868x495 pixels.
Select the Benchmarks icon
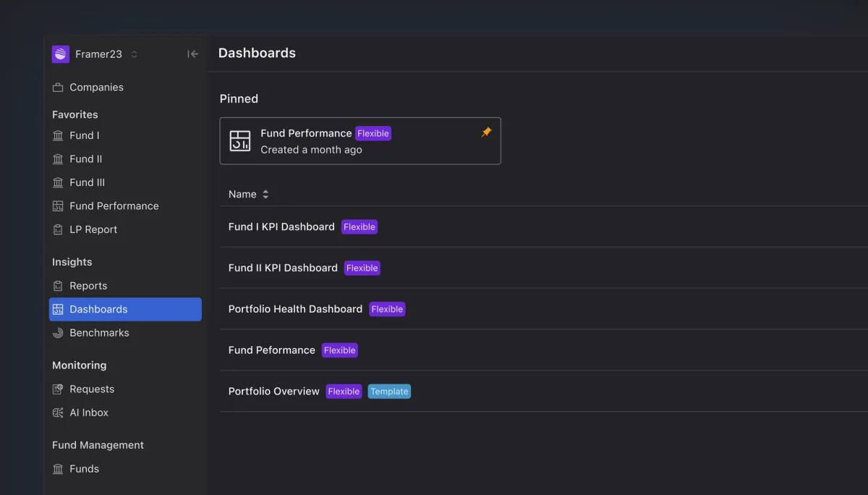coord(58,332)
